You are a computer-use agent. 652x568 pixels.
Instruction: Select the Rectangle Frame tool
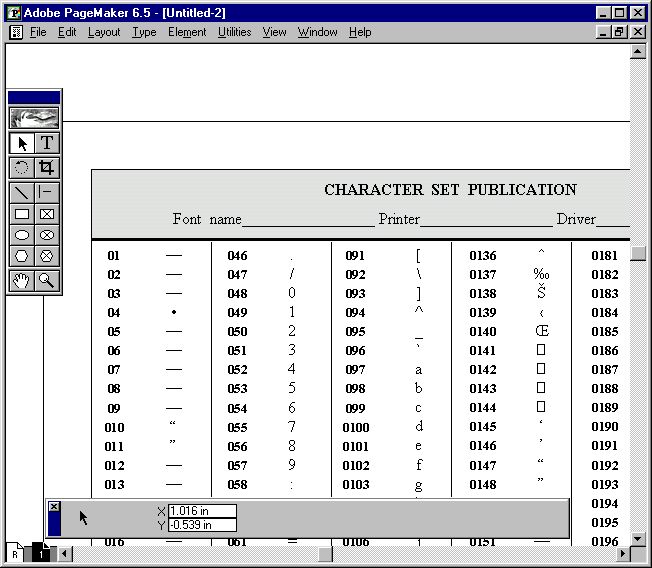47,214
